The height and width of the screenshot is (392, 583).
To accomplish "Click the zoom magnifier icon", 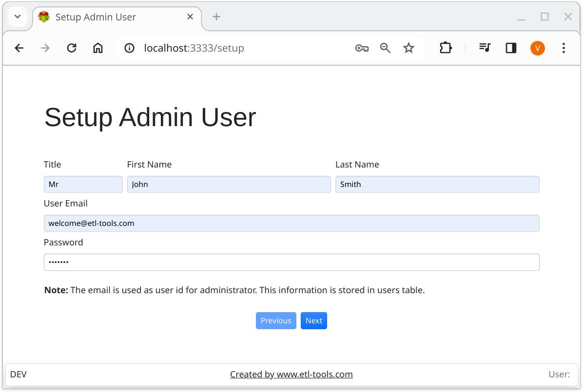I will [385, 48].
